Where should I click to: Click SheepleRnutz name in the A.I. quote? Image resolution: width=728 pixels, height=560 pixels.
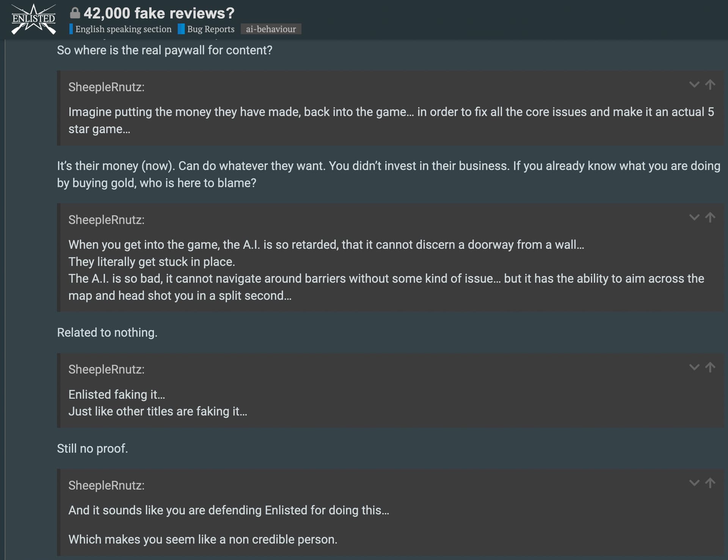point(106,220)
